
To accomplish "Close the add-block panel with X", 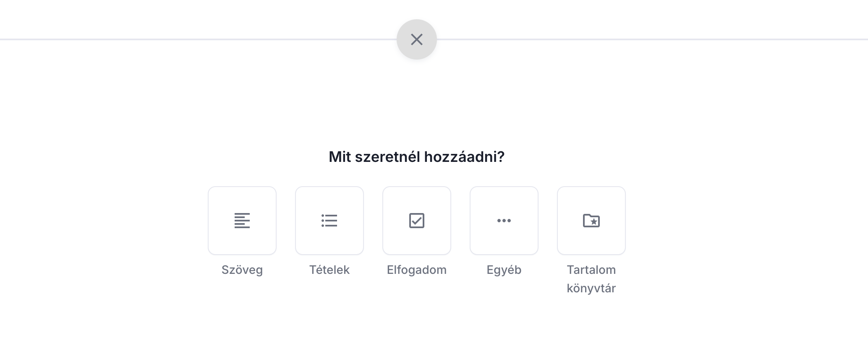I will [417, 39].
